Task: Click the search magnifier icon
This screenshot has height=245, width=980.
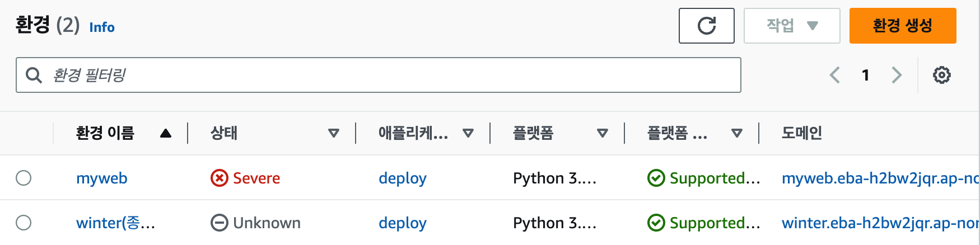Action: click(x=34, y=76)
